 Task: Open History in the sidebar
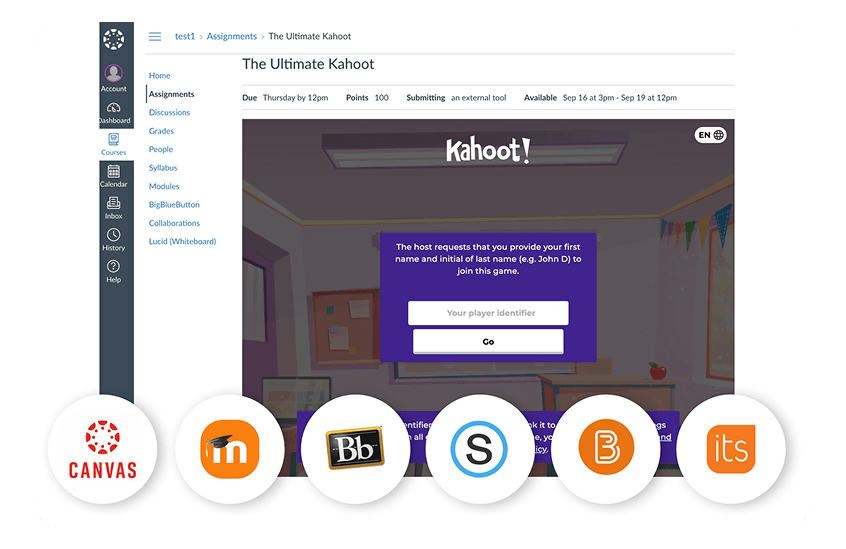coord(114,240)
